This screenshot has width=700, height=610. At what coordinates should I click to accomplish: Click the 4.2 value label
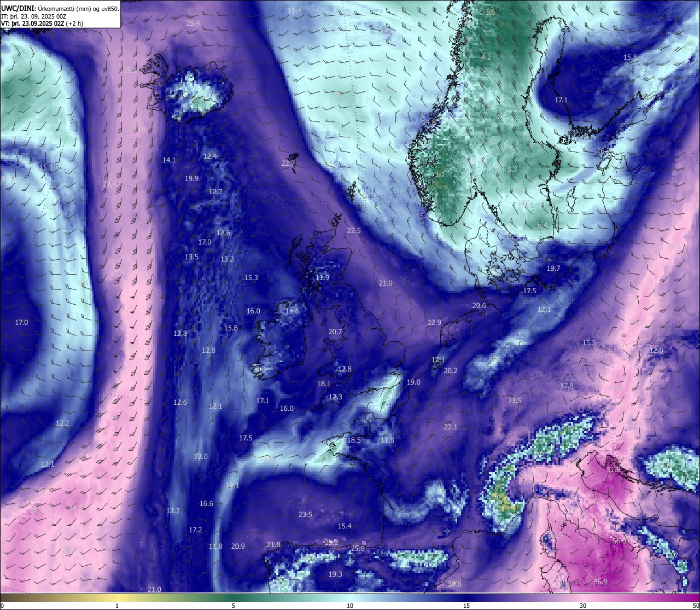pyautogui.click(x=486, y=57)
